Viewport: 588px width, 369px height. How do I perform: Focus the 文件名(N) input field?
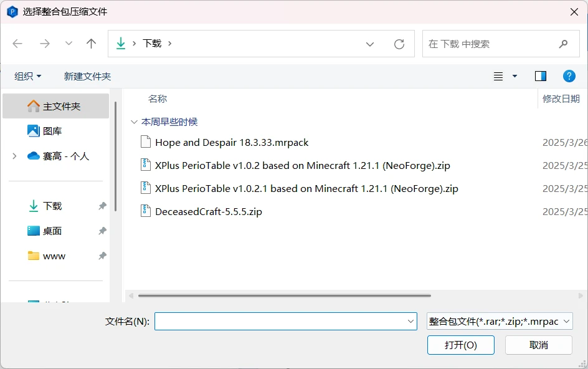coord(286,322)
